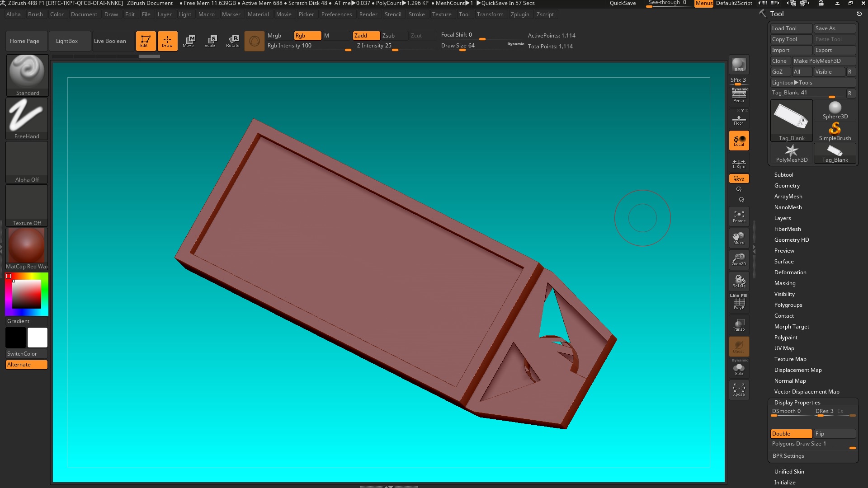
Task: Expand the Masking section
Action: pos(785,283)
